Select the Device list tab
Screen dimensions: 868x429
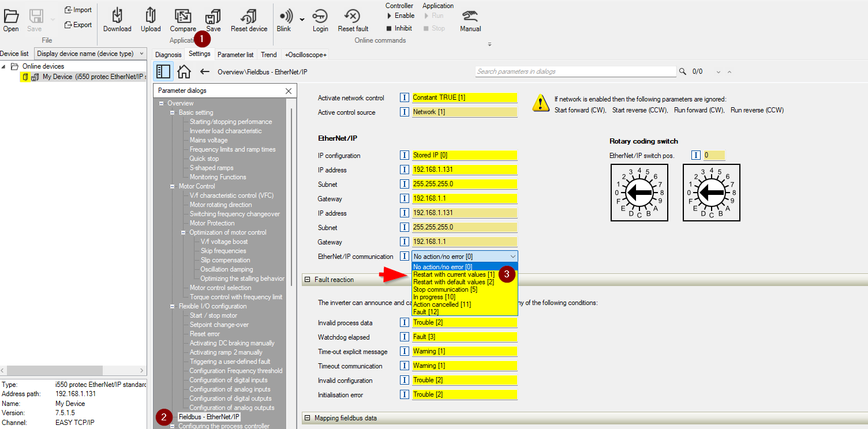click(14, 54)
